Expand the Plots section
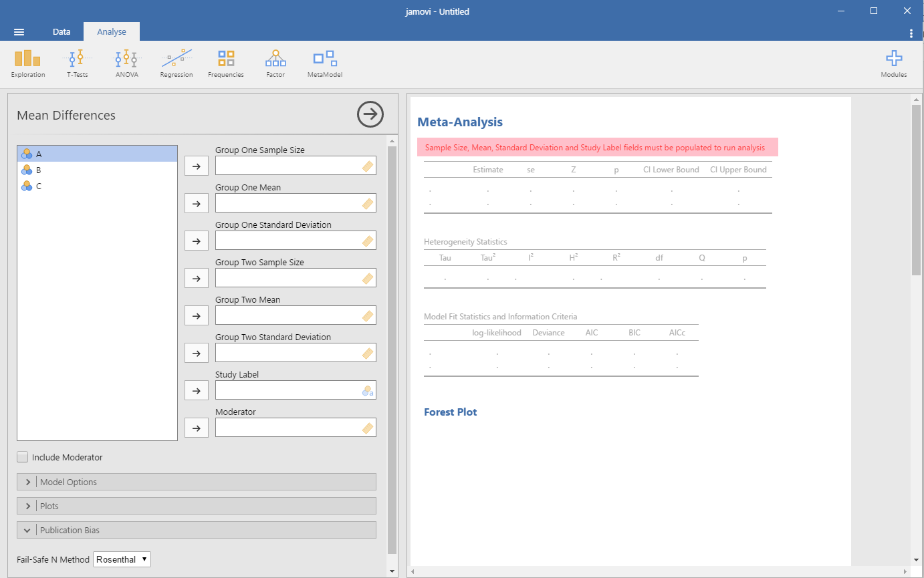 (197, 506)
